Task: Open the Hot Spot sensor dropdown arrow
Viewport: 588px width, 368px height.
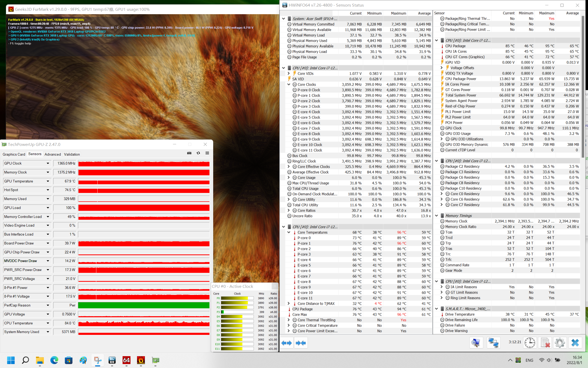Action: [x=48, y=190]
